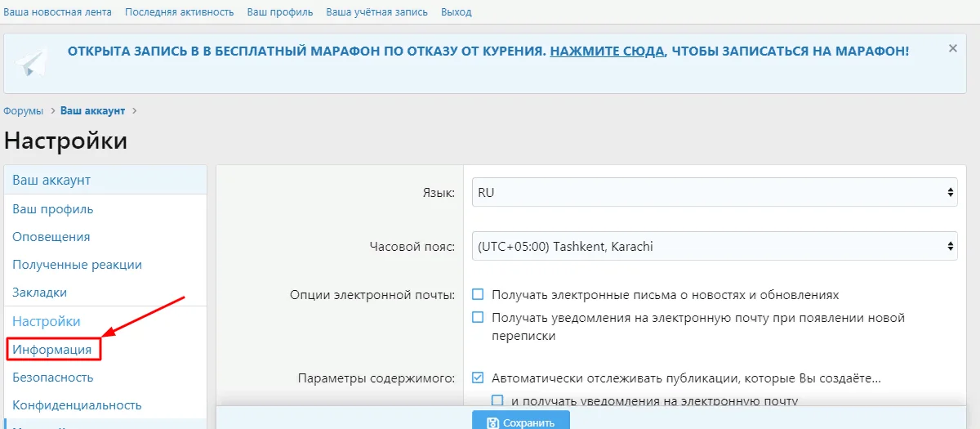Open the Язык language dropdown
980x429 pixels.
714,193
